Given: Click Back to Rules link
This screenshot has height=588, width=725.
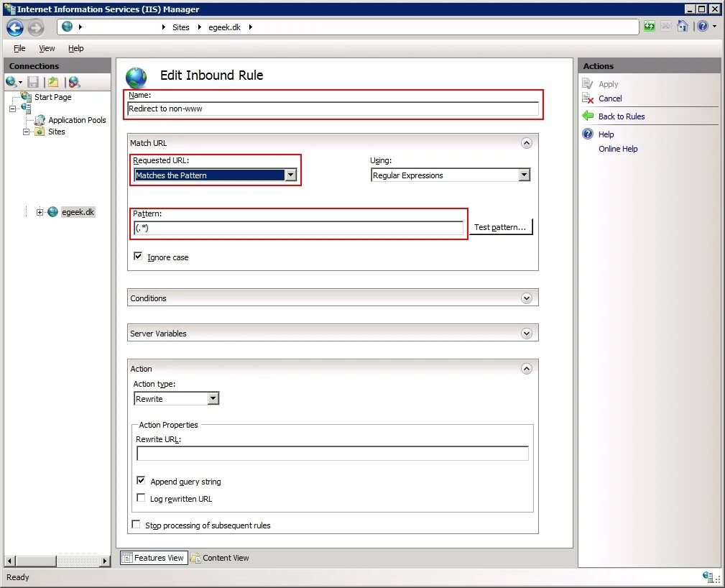Looking at the screenshot, I should pyautogui.click(x=622, y=116).
